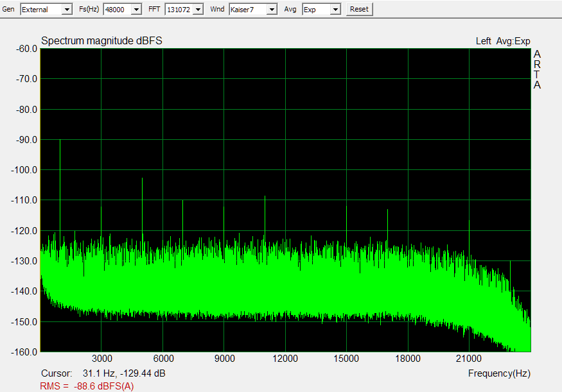Click the Gen label in the toolbar
Screen dimensions: 562x392
pos(8,9)
